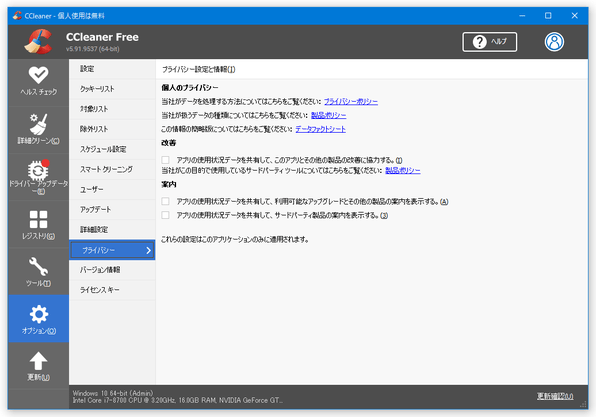The image size is (596, 417).
Task: Enable sharing usage data to improve products
Action: [x=165, y=160]
